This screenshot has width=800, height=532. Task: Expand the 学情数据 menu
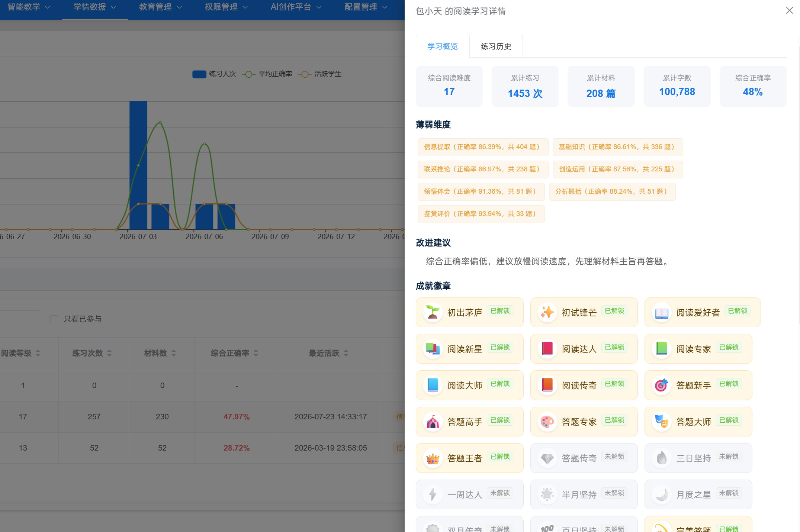(x=95, y=7)
